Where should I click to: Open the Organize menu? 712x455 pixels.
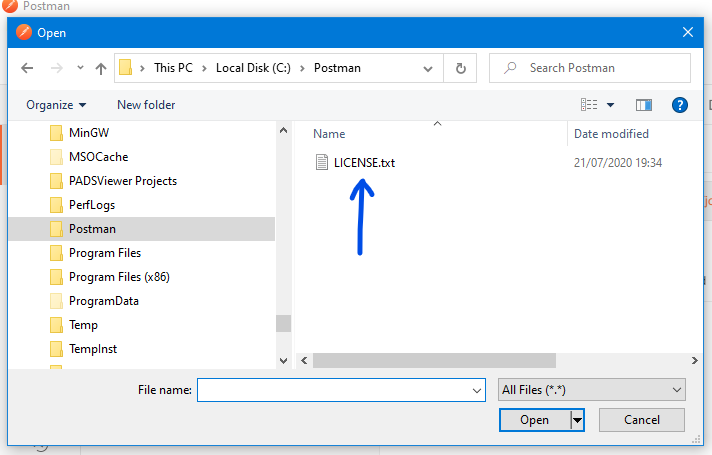(56, 105)
